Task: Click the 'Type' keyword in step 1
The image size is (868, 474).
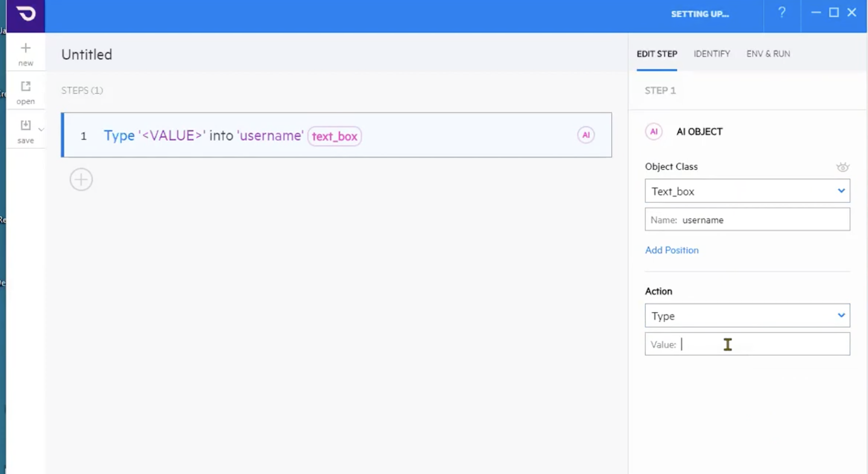Action: click(x=119, y=136)
